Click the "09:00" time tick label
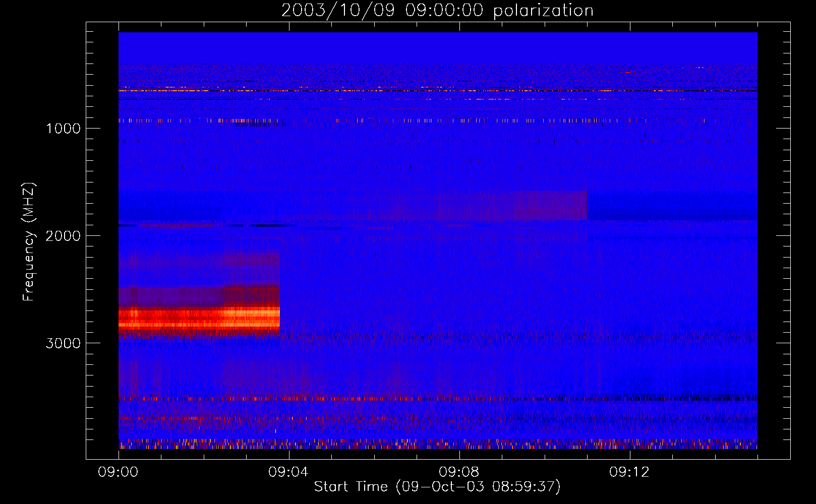This screenshot has height=504, width=816. tap(118, 472)
